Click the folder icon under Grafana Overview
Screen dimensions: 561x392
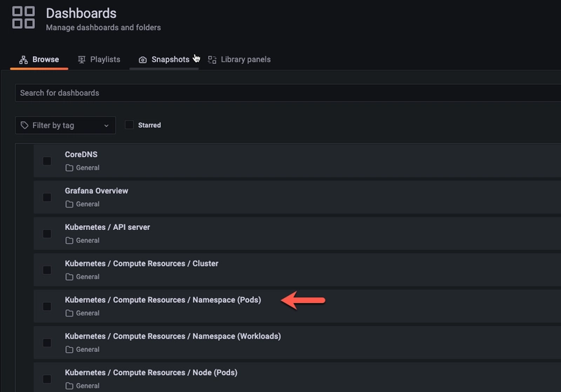tap(69, 205)
